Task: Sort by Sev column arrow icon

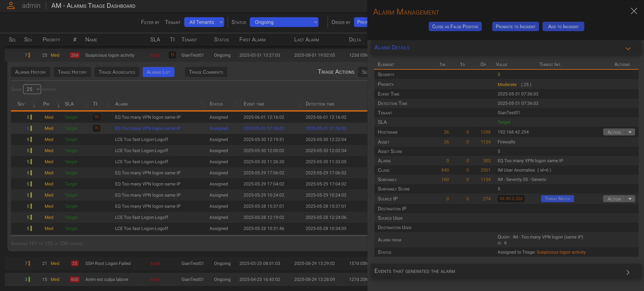Action: (x=33, y=104)
